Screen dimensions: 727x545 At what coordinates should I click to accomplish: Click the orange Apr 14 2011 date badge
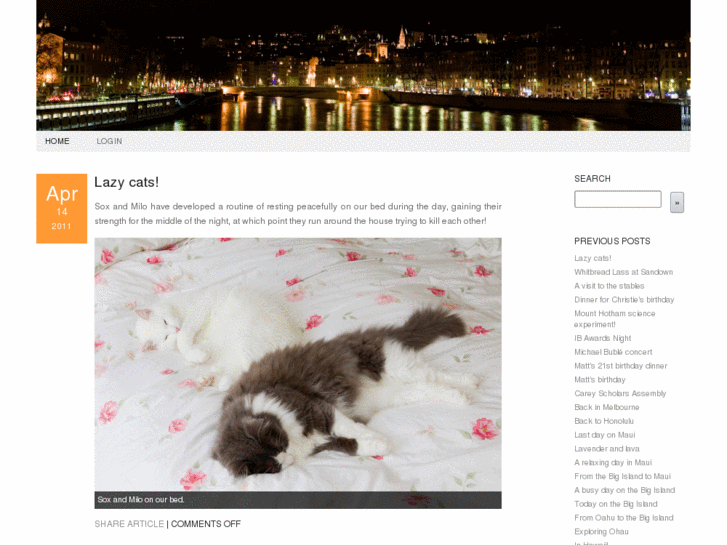(62, 208)
